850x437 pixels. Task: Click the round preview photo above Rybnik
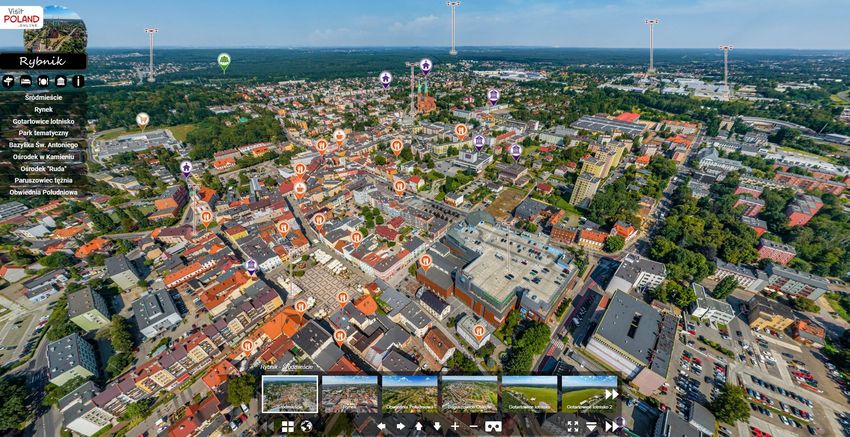55,30
